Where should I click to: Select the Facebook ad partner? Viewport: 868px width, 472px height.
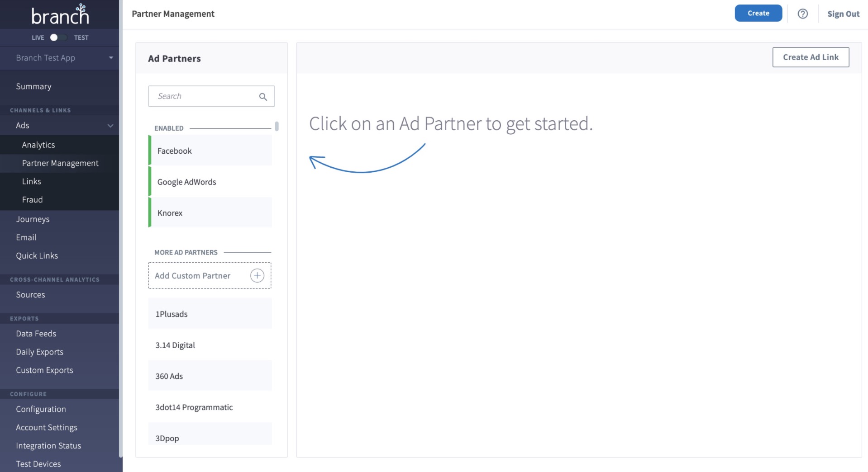point(210,151)
